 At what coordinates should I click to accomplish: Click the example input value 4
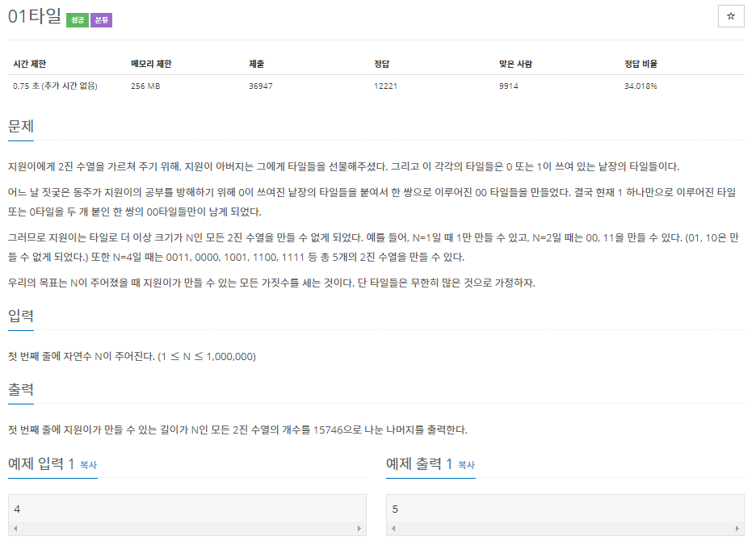tap(17, 509)
